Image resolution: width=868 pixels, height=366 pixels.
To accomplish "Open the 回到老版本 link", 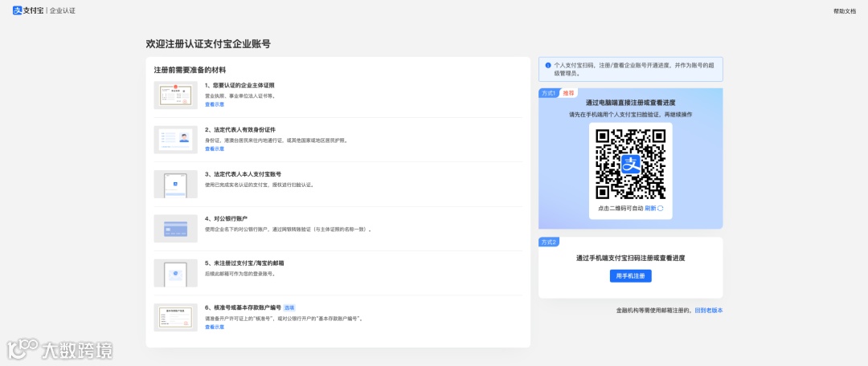I will click(709, 310).
